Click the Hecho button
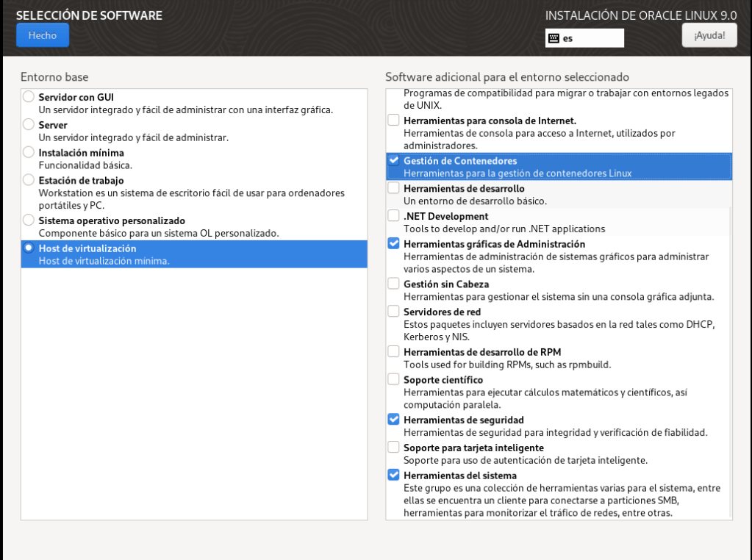Image resolution: width=752 pixels, height=560 pixels. tap(42, 35)
